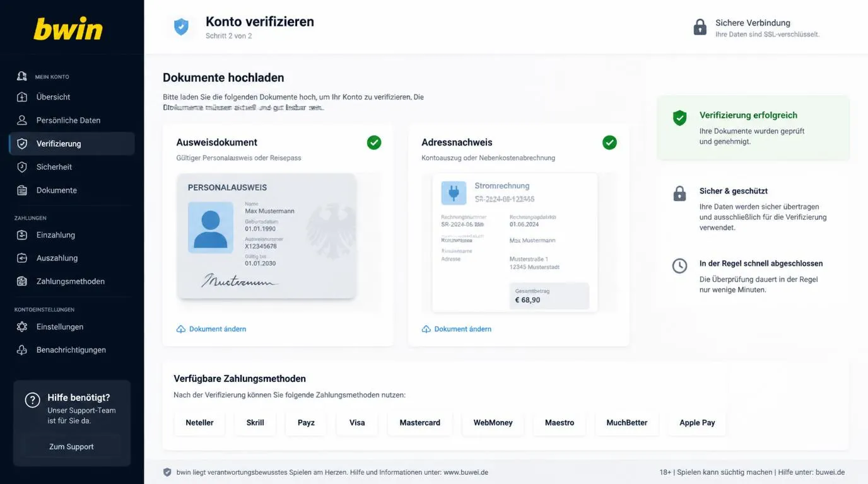The height and width of the screenshot is (484, 868).
Task: Choose Mastercard as payment method
Action: pos(420,423)
